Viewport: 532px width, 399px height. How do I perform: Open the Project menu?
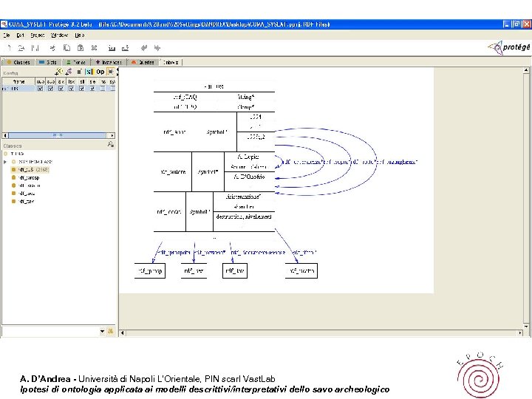coord(37,35)
